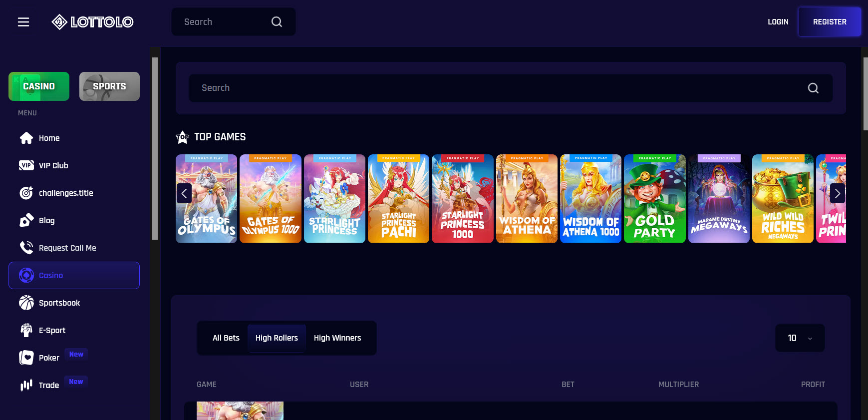Select the High Winners tab
This screenshot has width=868, height=420.
tap(337, 338)
